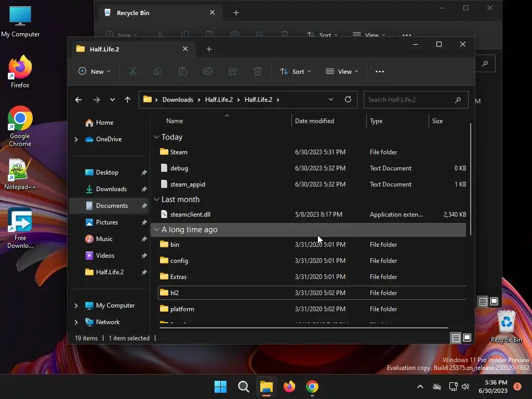Viewport: 532px width, 399px height.
Task: Open the New dropdown in Half.Life.2 window
Action: [95, 72]
